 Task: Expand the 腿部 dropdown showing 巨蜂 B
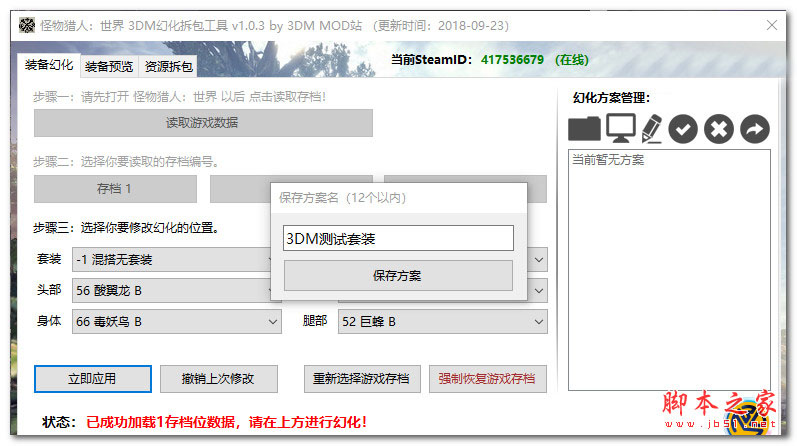[442, 322]
